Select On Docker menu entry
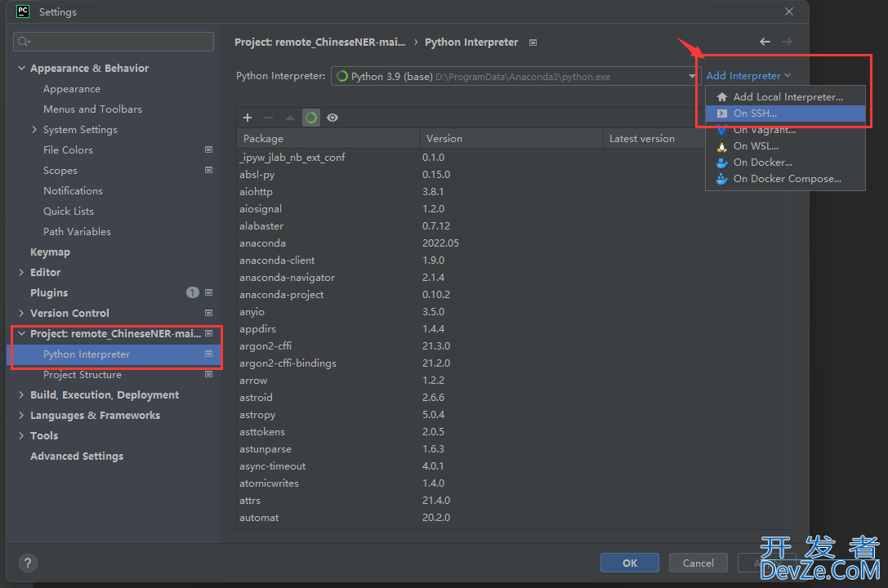The image size is (888, 588). [785, 163]
